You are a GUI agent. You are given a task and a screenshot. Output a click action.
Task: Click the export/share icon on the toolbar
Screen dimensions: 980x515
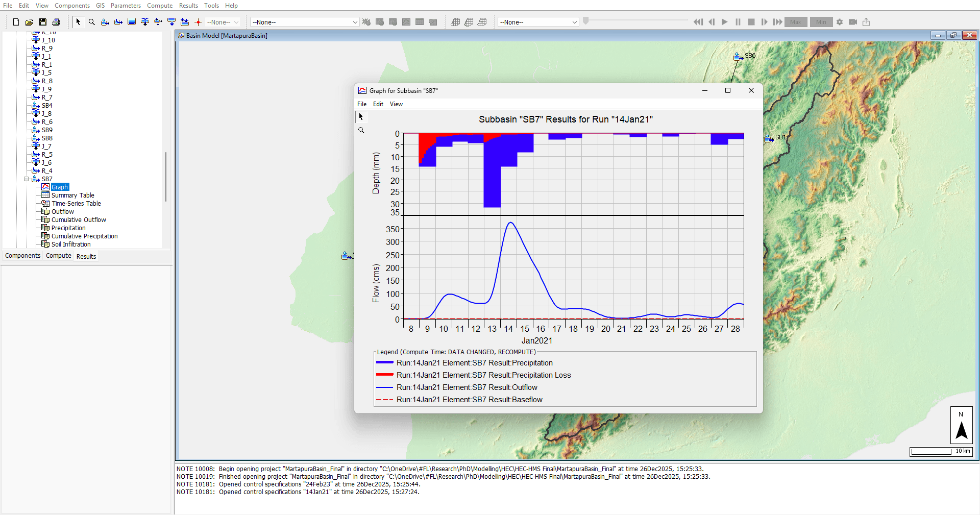(866, 22)
